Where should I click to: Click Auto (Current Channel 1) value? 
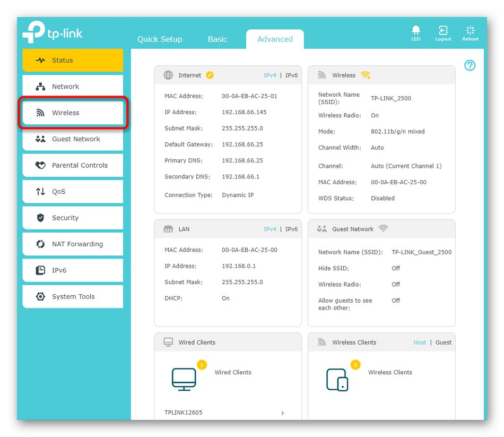coord(406,166)
